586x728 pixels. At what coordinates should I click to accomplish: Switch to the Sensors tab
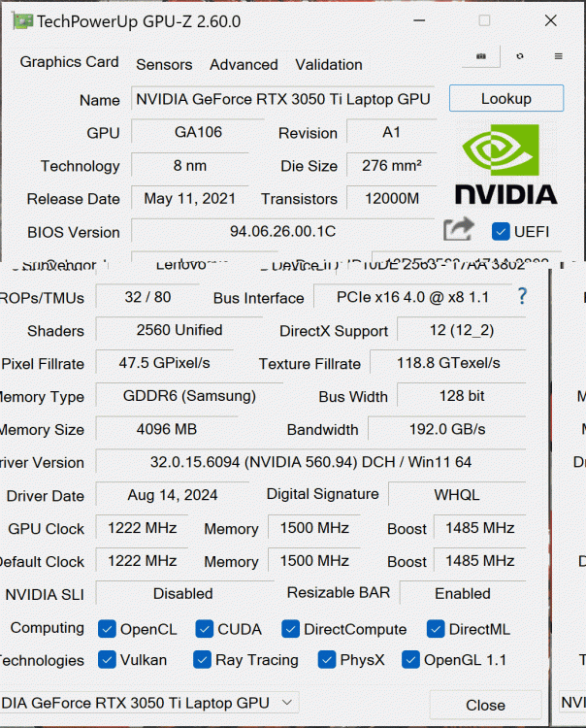pos(164,65)
